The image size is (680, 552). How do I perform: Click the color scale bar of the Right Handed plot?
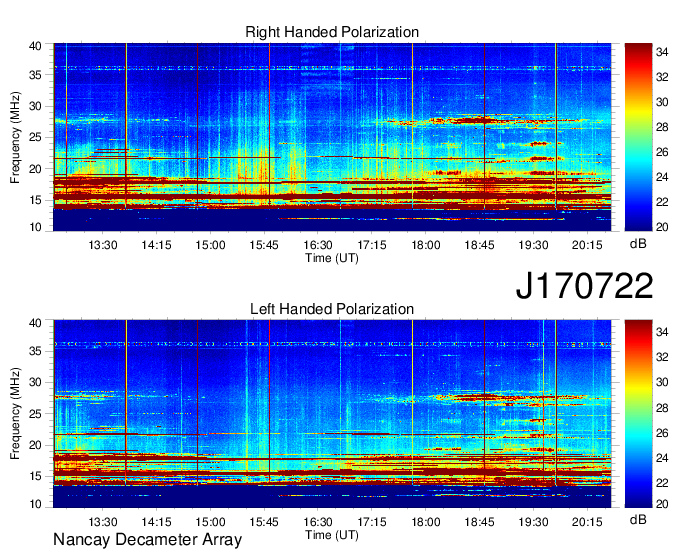pyautogui.click(x=638, y=137)
